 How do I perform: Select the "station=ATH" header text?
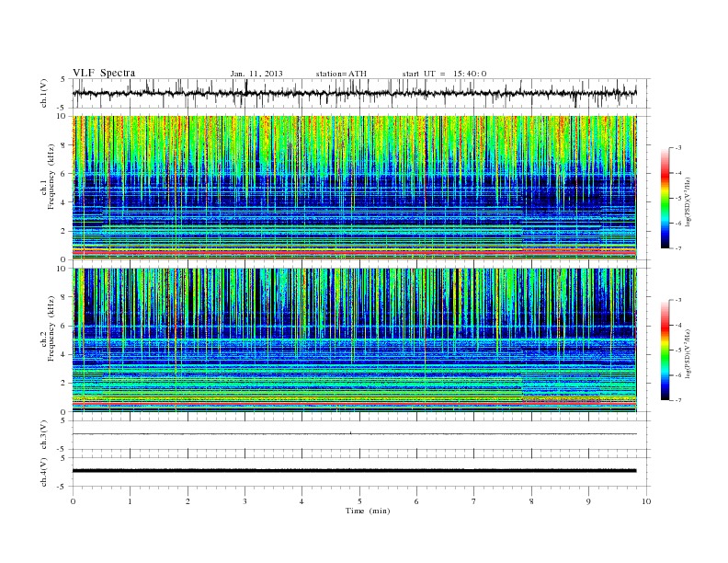click(341, 74)
